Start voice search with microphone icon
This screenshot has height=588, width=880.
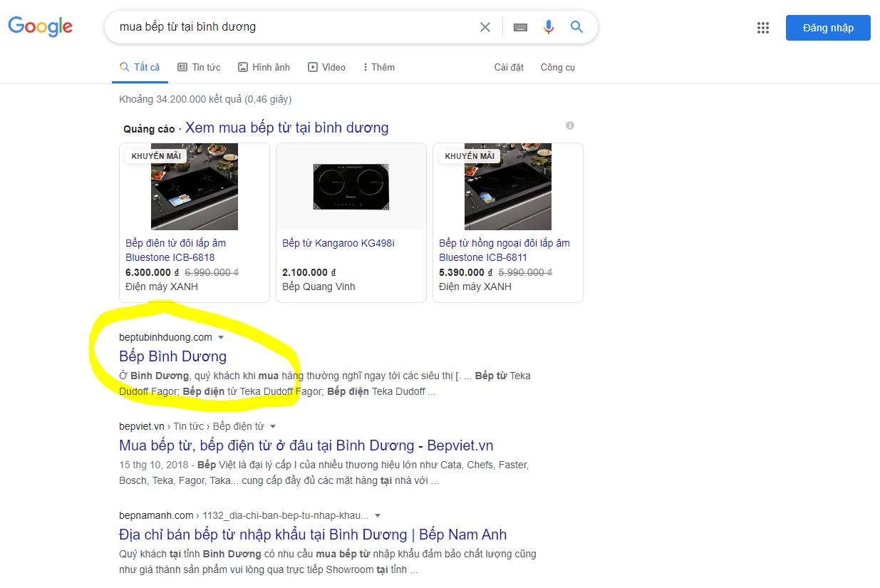tap(548, 27)
